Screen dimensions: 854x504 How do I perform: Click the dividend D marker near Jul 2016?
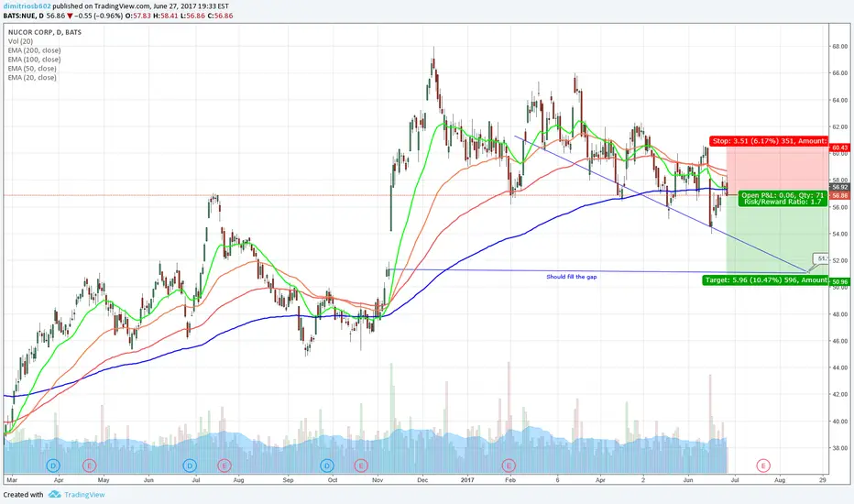coord(190,466)
